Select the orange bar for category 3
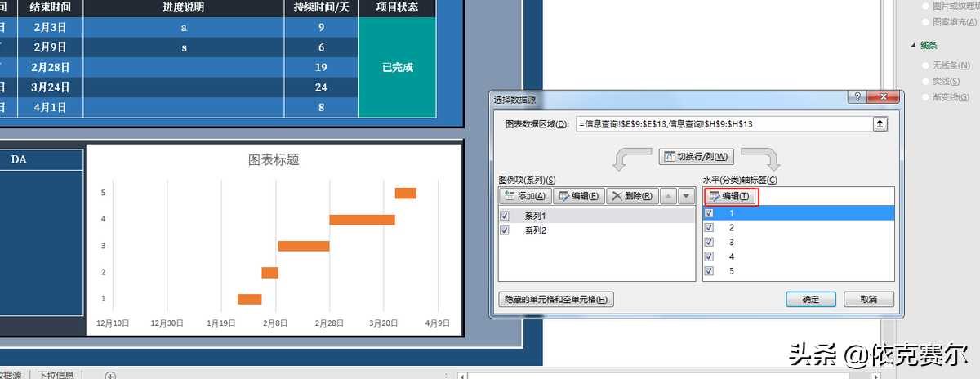 304,246
